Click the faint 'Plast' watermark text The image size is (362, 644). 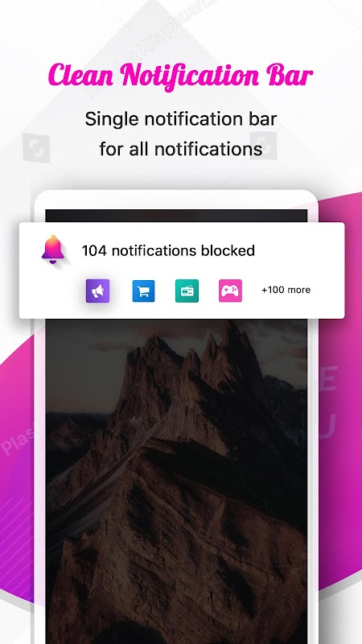[x=19, y=440]
